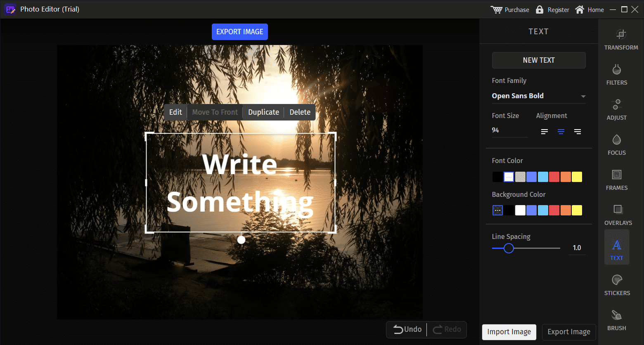Screen dimensions: 644x345
Task: Open the Stickers tool panel
Action: click(x=617, y=285)
